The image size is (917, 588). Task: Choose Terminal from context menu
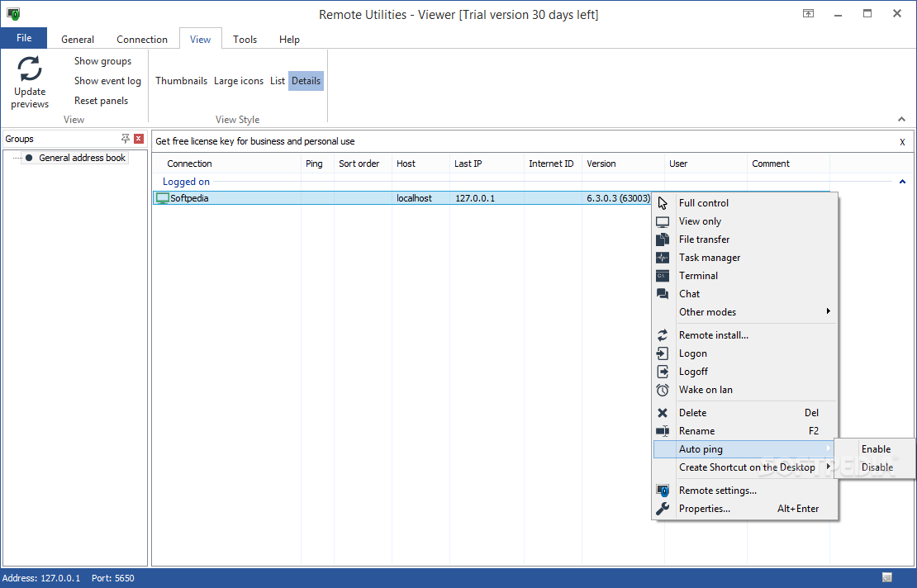(744, 275)
